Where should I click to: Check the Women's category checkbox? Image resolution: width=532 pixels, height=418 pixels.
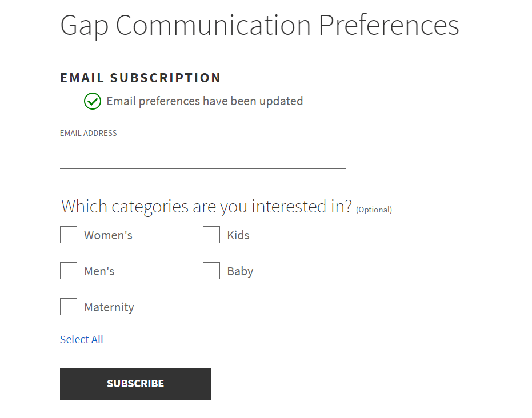pyautogui.click(x=68, y=235)
